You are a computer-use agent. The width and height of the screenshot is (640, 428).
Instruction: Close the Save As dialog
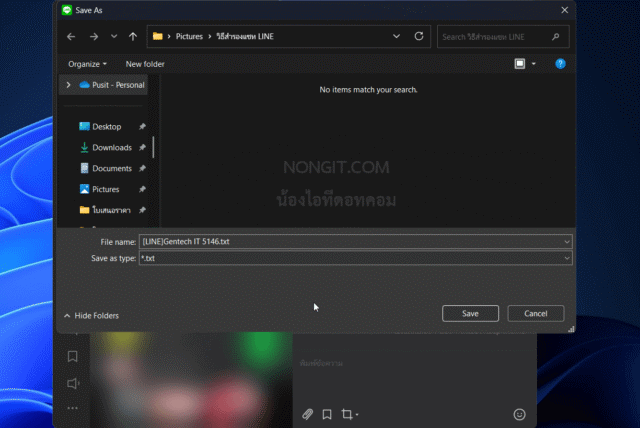click(x=564, y=10)
